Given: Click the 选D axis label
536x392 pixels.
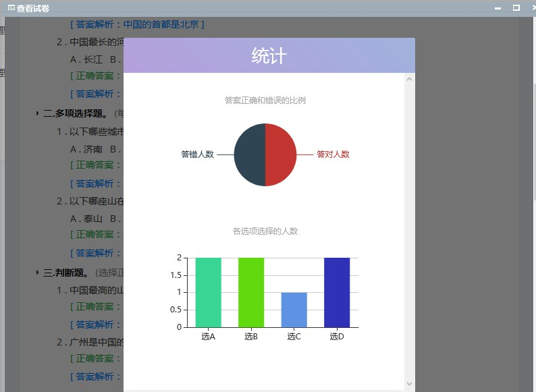Looking at the screenshot, I should pos(337,337).
